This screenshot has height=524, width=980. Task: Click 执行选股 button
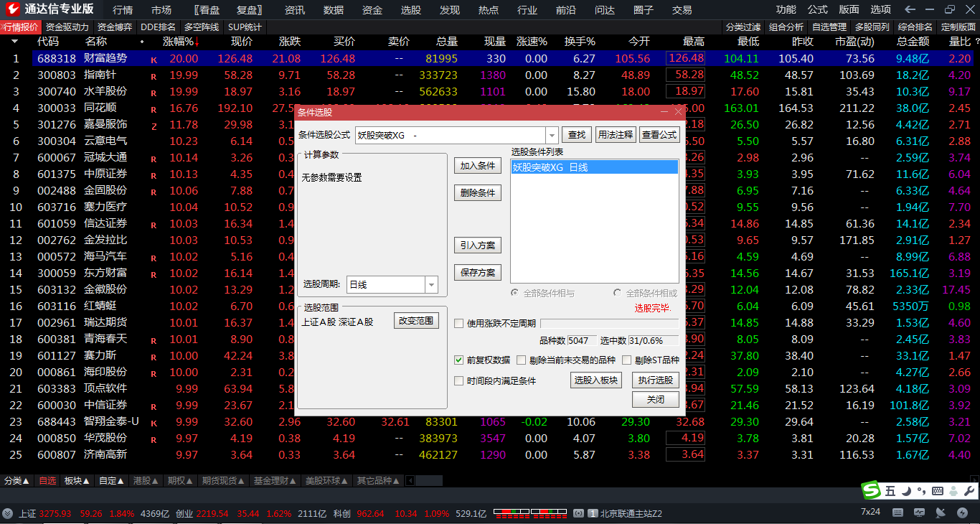pyautogui.click(x=656, y=380)
